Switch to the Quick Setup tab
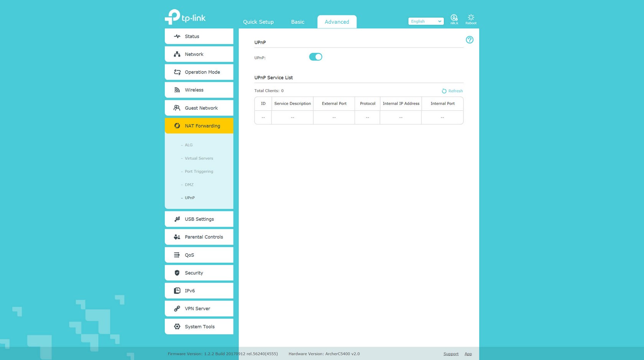This screenshot has height=360, width=644. 258,22
